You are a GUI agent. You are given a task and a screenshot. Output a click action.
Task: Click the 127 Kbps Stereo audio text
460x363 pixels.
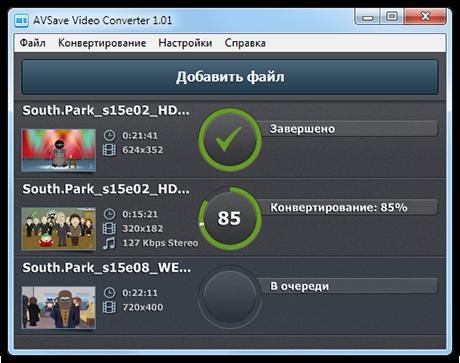click(160, 243)
